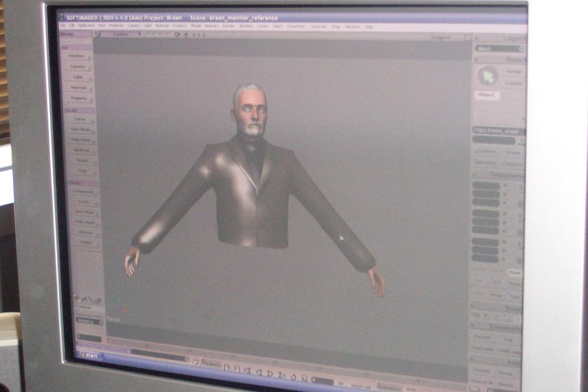Open the Create Curve submenu button
Viewport: 588px width, 392px height.
click(80, 119)
